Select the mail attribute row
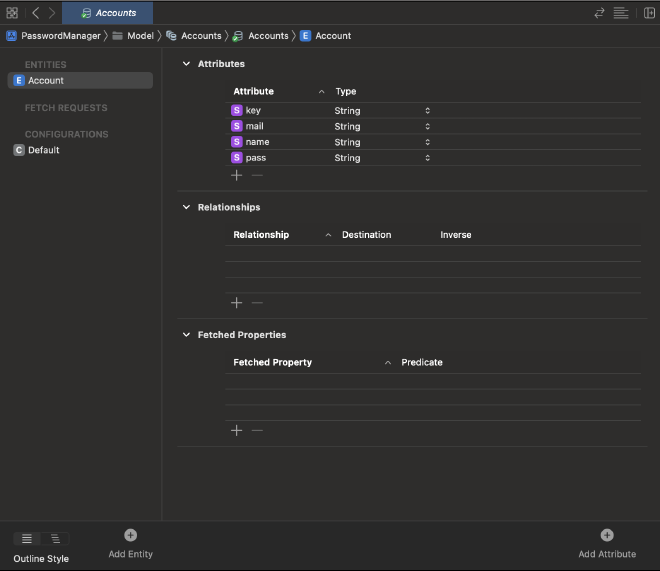This screenshot has width=660, height=571. coord(255,127)
